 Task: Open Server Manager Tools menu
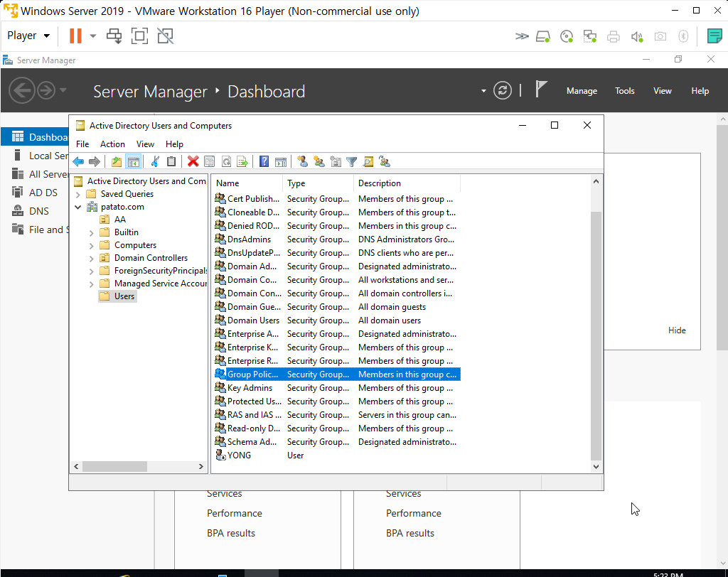point(624,91)
